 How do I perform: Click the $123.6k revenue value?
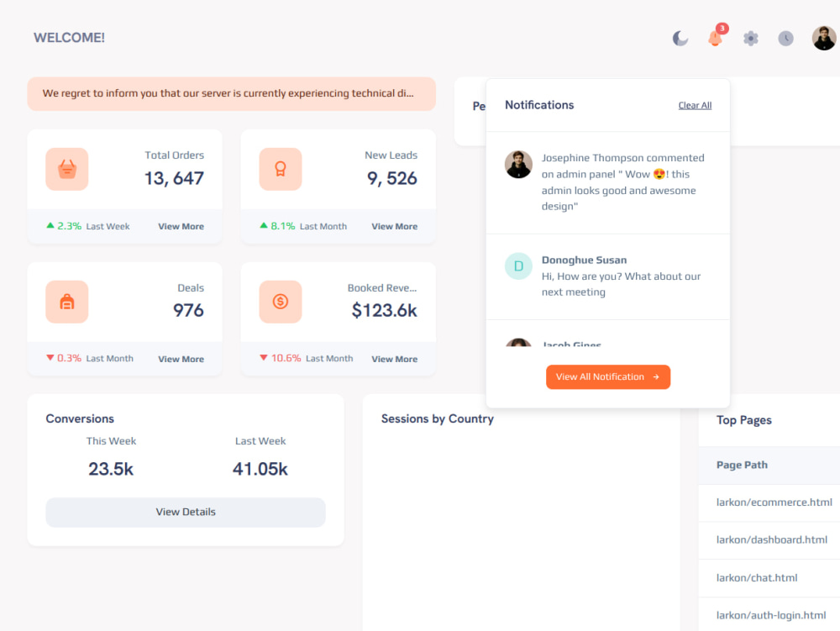(384, 310)
